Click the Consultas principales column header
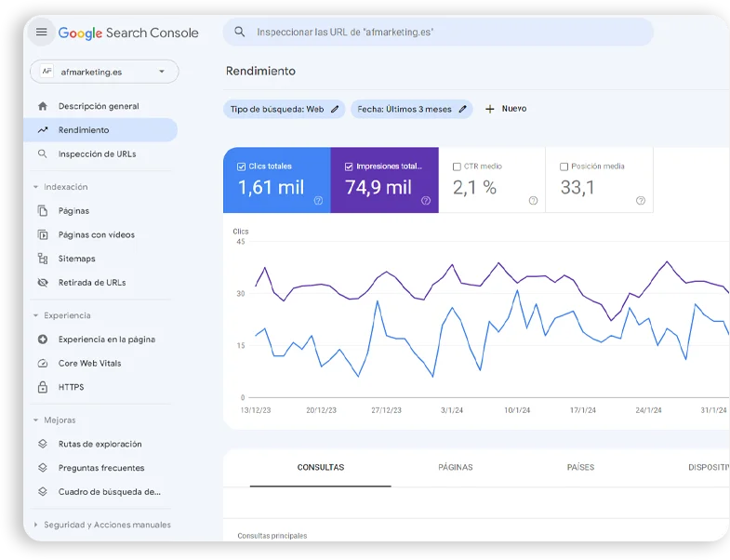Viewport: 730px width, 560px height. 272,536
